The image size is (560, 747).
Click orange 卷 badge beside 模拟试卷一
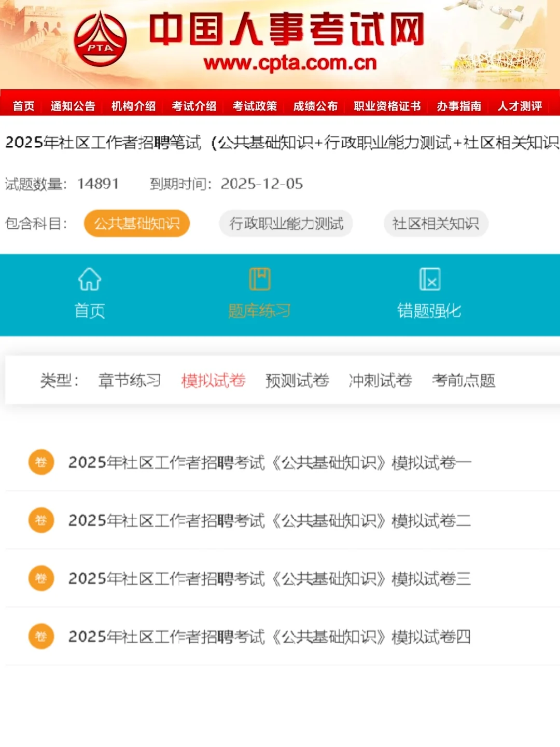tap(41, 462)
